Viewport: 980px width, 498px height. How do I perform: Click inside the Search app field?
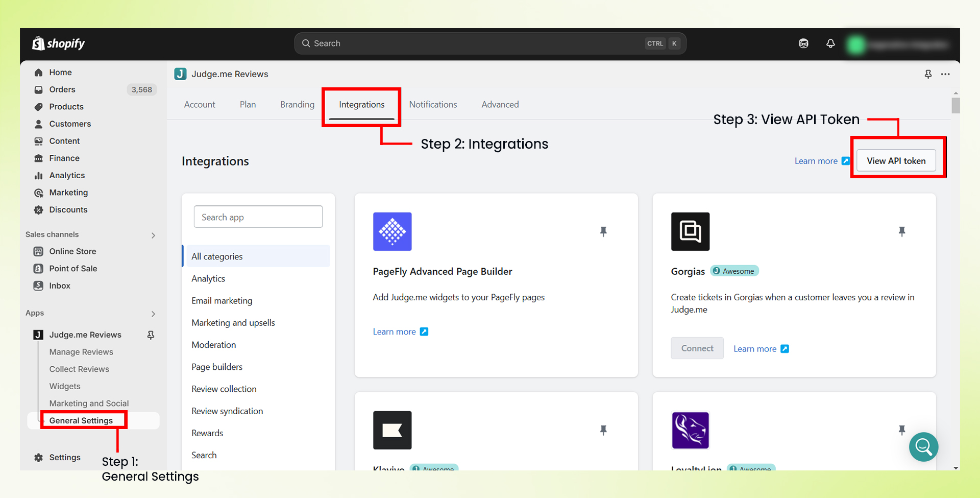coord(258,217)
